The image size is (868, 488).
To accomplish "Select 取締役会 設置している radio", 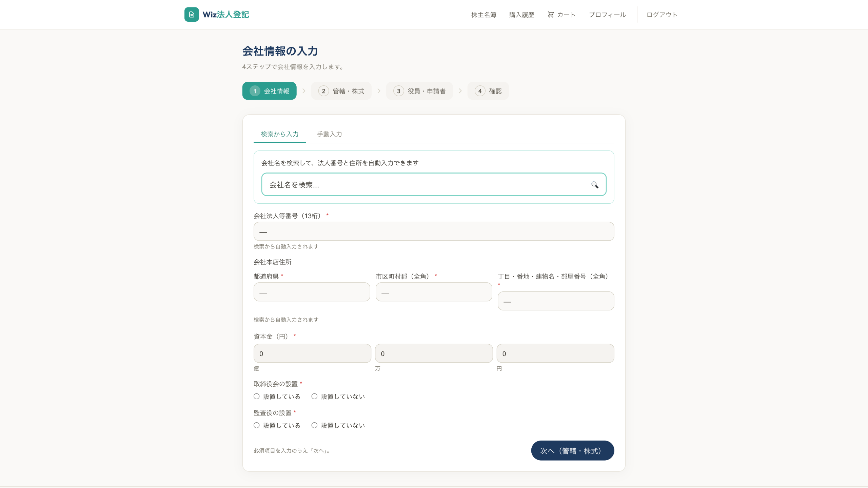I will (x=257, y=396).
